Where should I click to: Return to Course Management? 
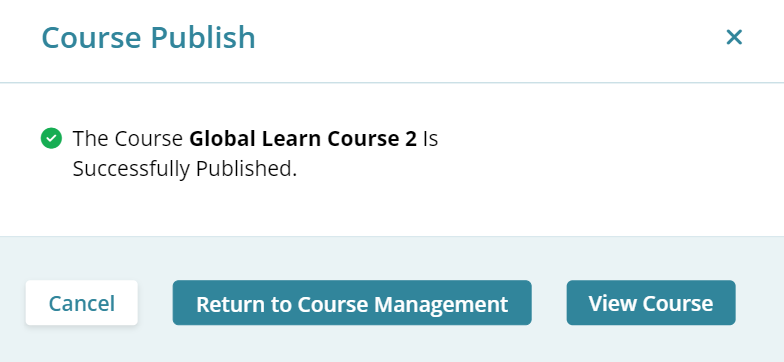[x=352, y=303]
